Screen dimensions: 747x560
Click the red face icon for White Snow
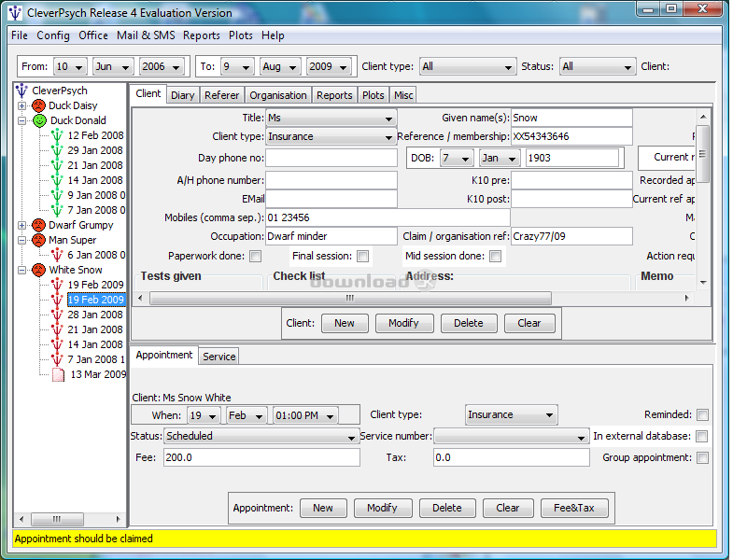(x=38, y=270)
